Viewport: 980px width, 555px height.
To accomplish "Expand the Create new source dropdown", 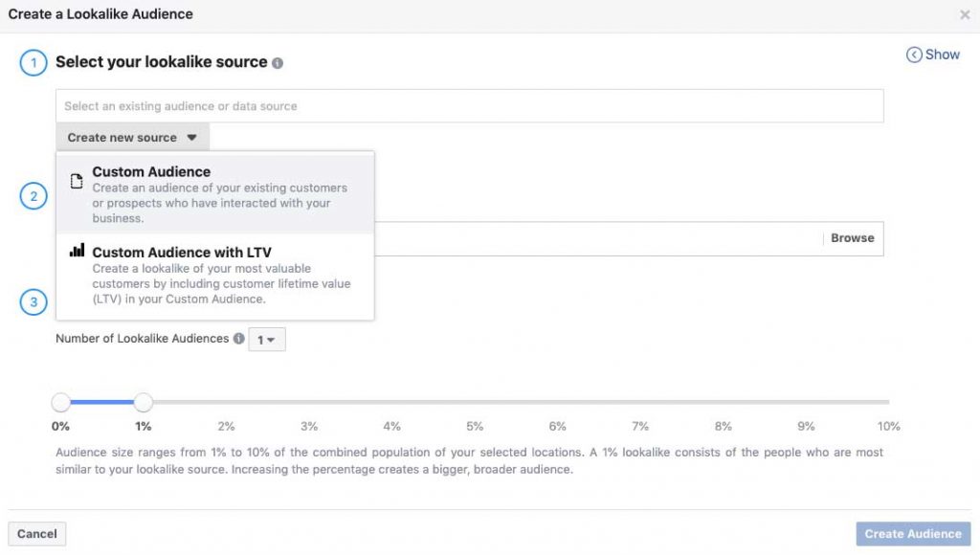I will coord(132,138).
